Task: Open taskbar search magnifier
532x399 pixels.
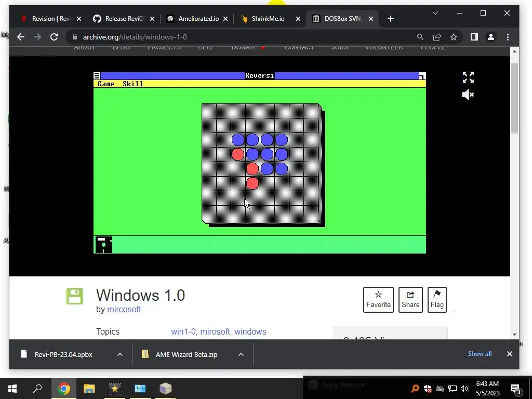Action: tap(37, 389)
